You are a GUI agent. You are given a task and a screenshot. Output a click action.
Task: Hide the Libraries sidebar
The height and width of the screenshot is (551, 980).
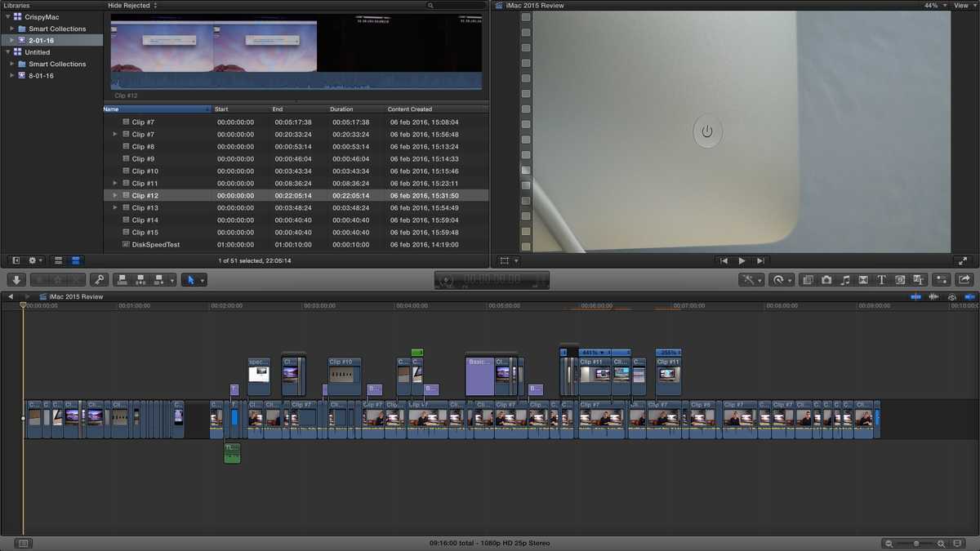click(16, 260)
